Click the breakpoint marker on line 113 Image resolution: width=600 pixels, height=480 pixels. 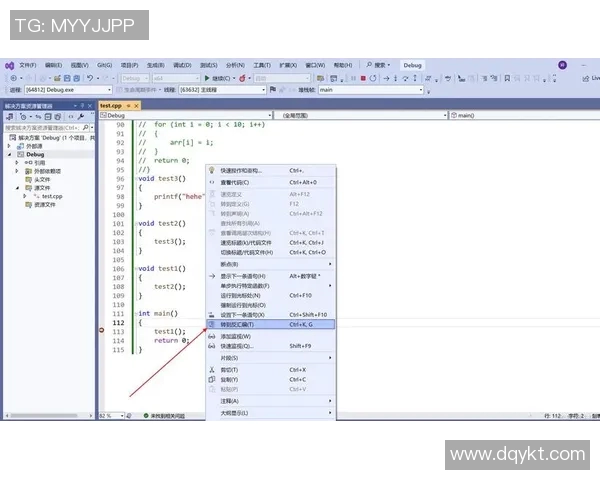coord(103,331)
